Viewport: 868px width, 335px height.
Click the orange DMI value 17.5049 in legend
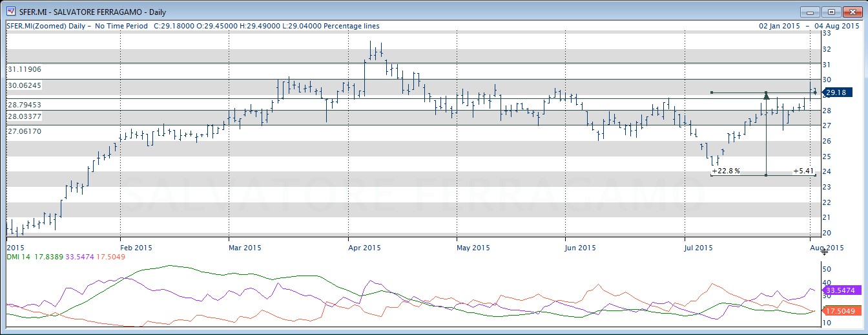[x=110, y=257]
